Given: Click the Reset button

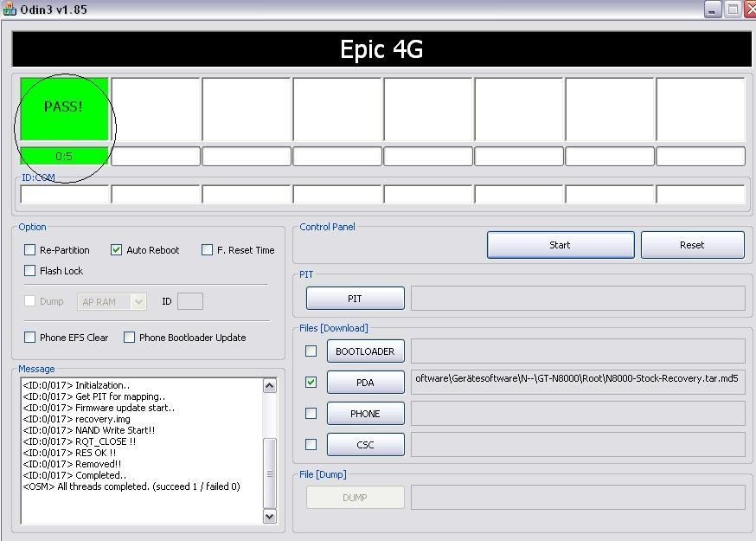Looking at the screenshot, I should (692, 245).
